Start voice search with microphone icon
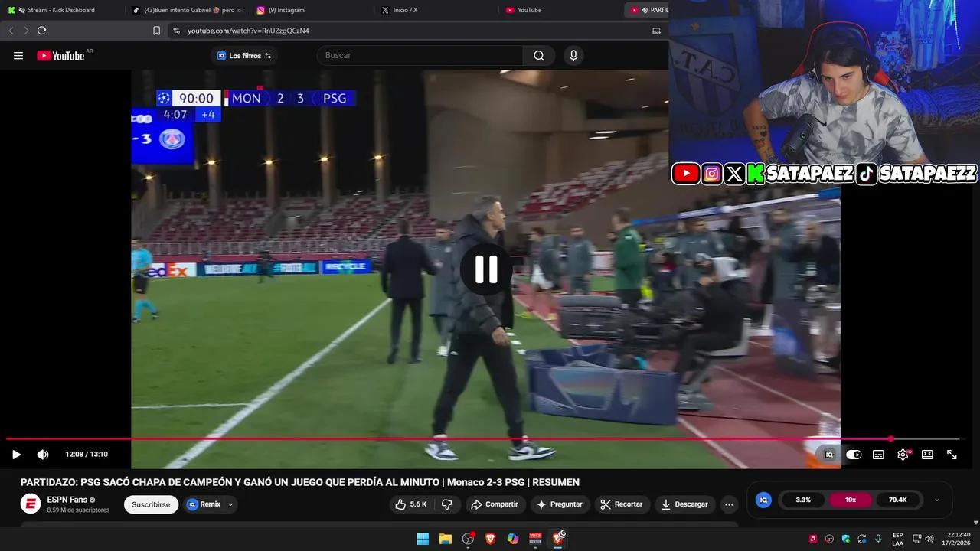The image size is (980, 551). (x=573, y=56)
